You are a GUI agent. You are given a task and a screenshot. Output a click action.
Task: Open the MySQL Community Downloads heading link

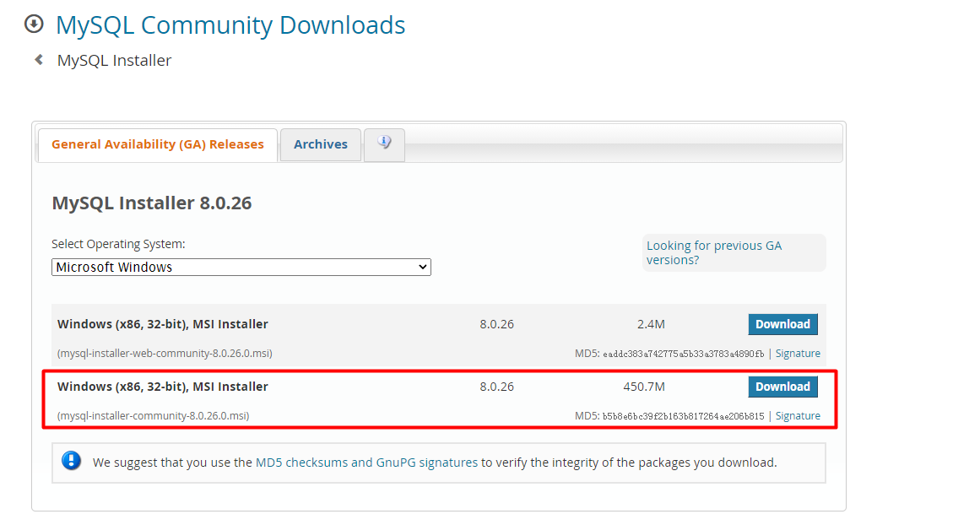[x=230, y=25]
